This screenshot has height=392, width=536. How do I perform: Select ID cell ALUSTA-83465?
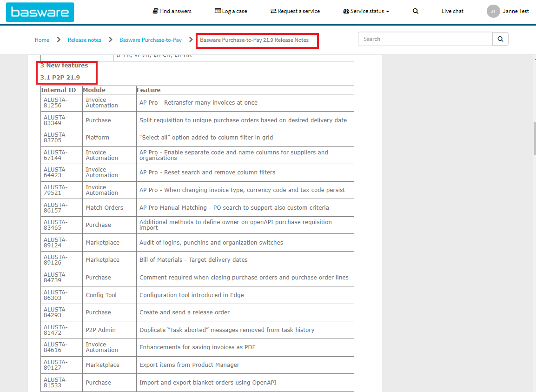coord(61,225)
